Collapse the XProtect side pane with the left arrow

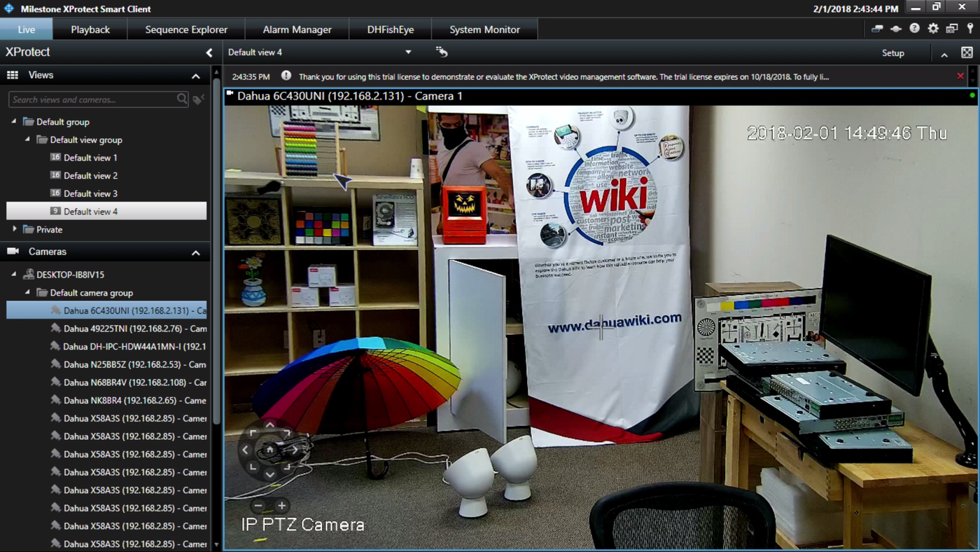coord(209,53)
